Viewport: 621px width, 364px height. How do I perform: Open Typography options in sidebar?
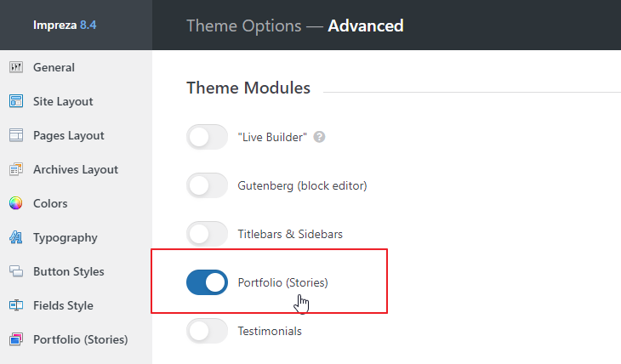click(x=65, y=237)
